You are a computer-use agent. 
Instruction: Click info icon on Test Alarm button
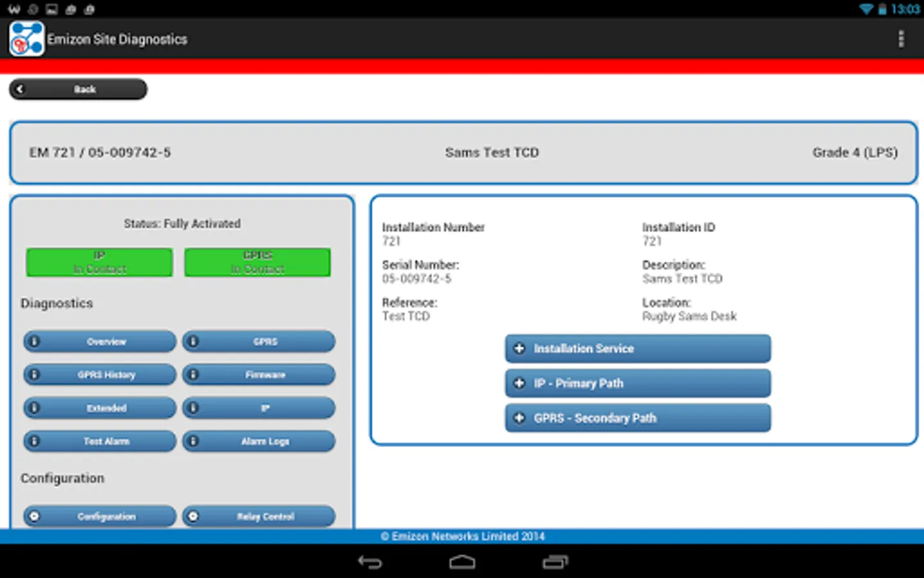coord(35,441)
